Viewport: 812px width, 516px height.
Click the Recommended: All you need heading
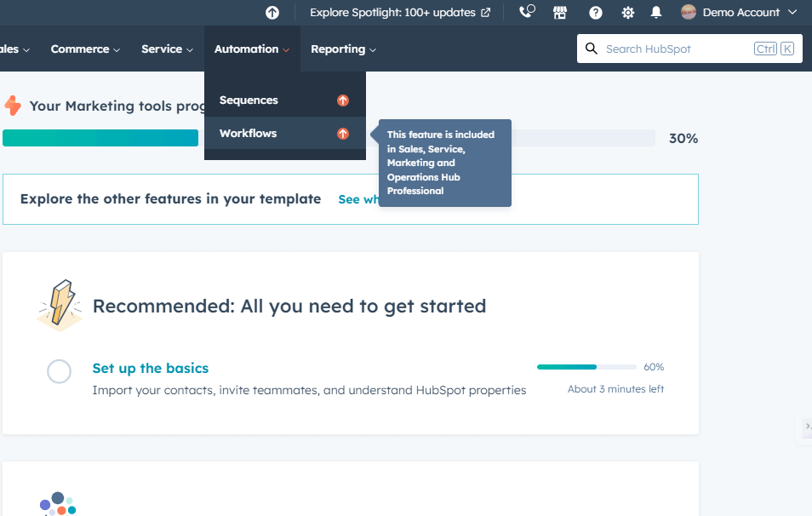(289, 307)
